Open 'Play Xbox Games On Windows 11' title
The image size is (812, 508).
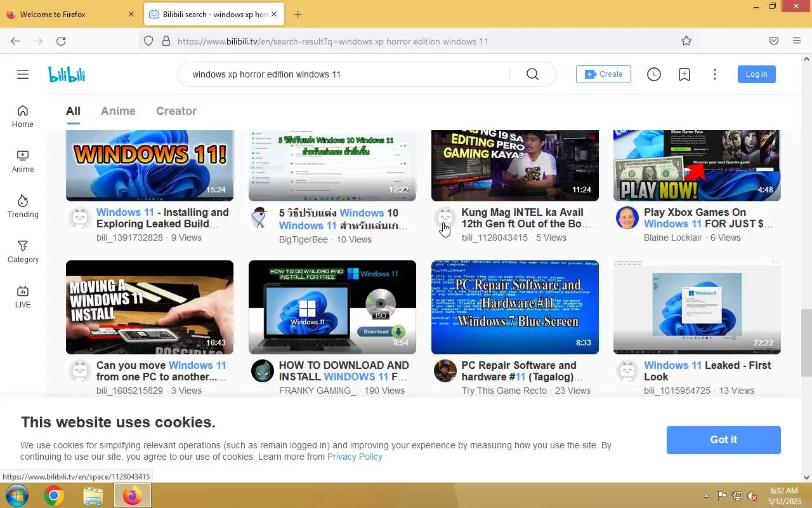coord(709,218)
